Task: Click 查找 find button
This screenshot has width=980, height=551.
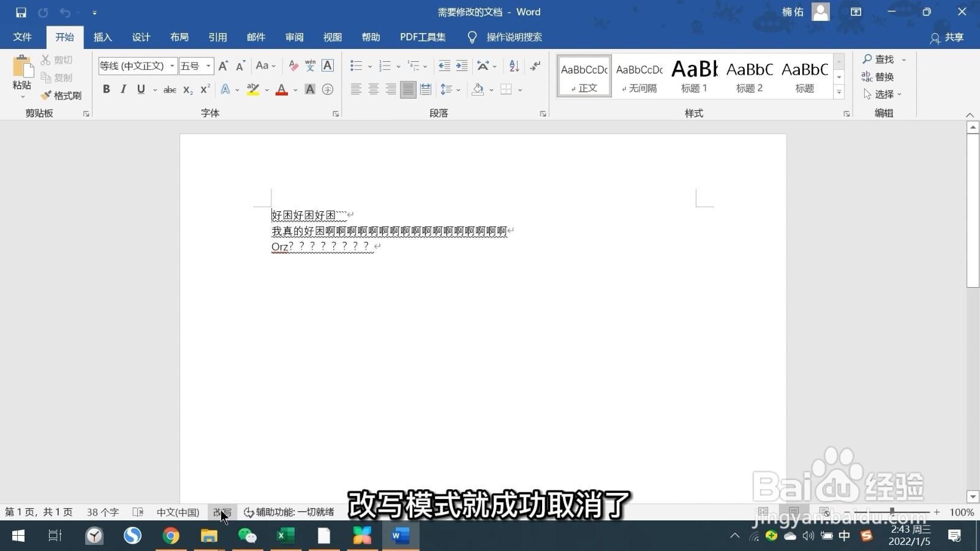Action: pos(879,59)
